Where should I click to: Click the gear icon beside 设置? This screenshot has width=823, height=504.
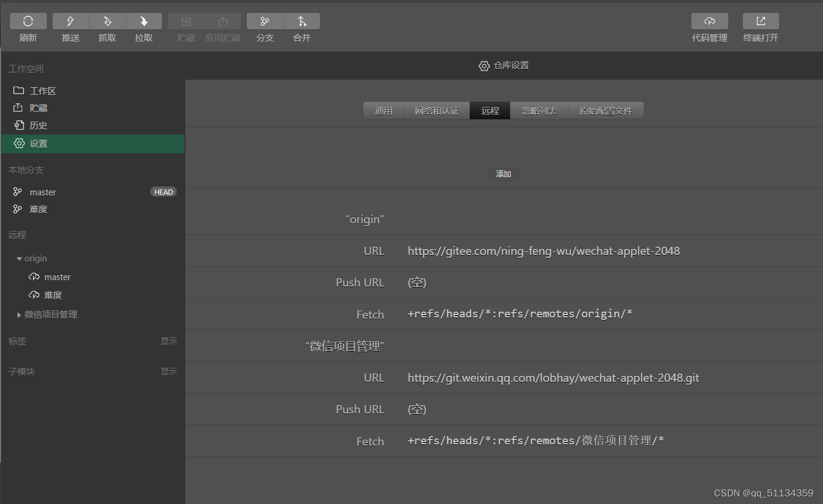[x=19, y=143]
